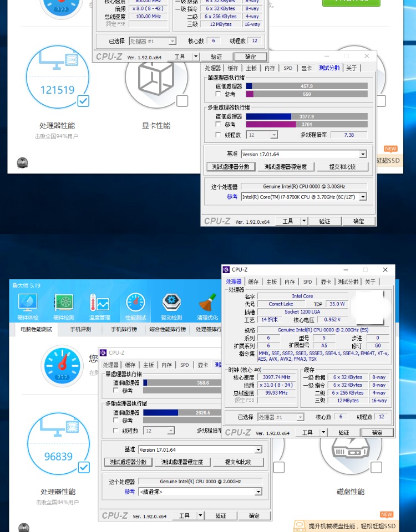This screenshot has width=416, height=532.
Task: Toggle the checkbox beside score 121519
Action: (84, 101)
